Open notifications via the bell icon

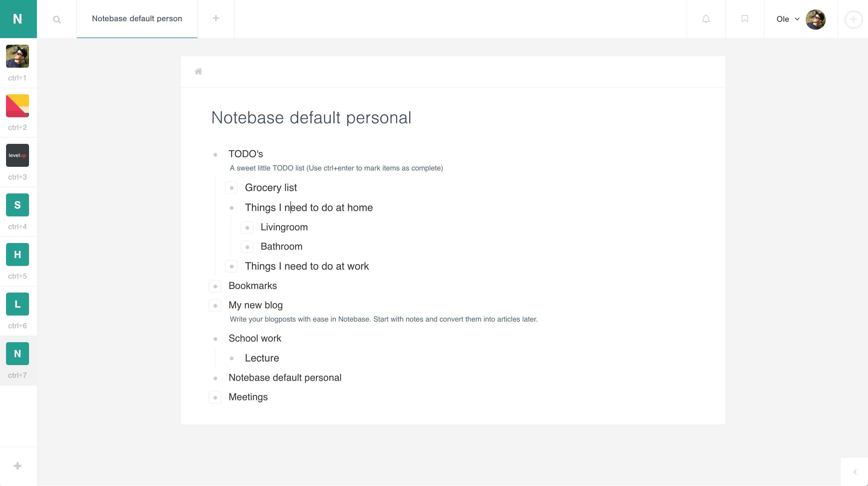[706, 19]
